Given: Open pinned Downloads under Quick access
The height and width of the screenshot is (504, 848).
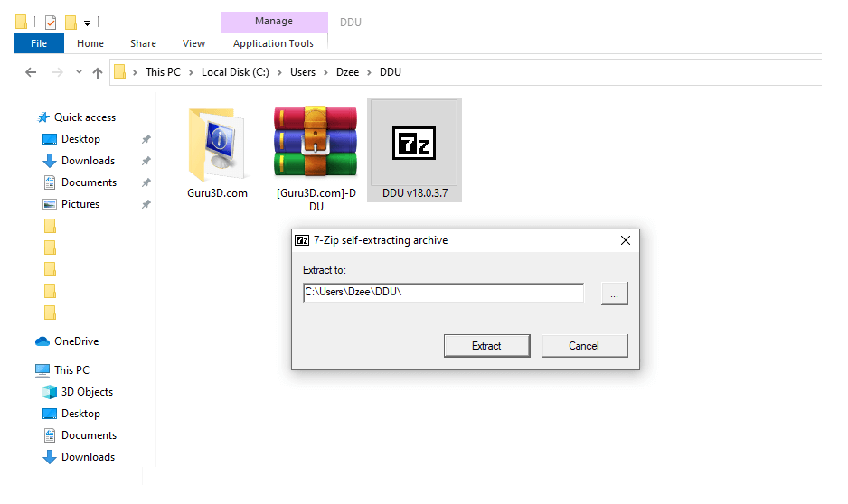Looking at the screenshot, I should pos(79,161).
